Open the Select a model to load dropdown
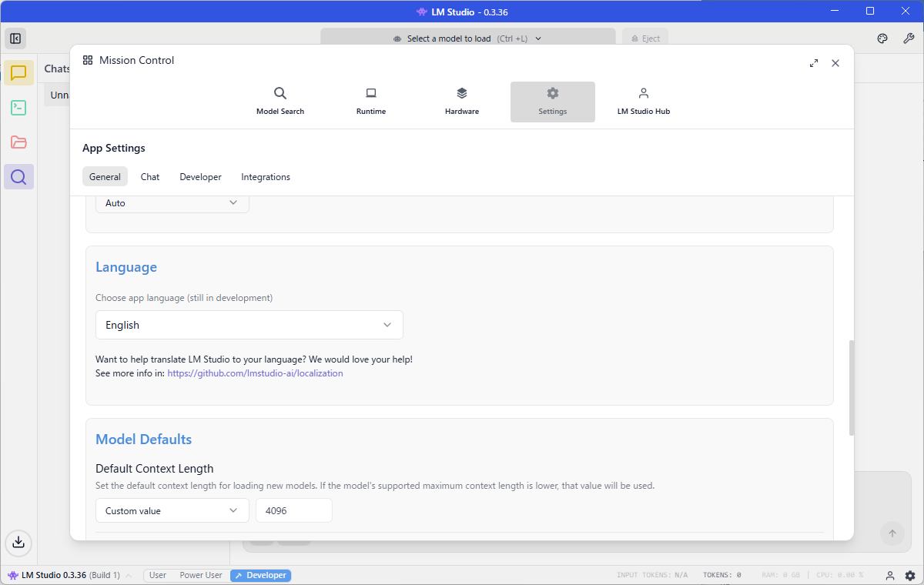The height and width of the screenshot is (585, 924). 467,38
